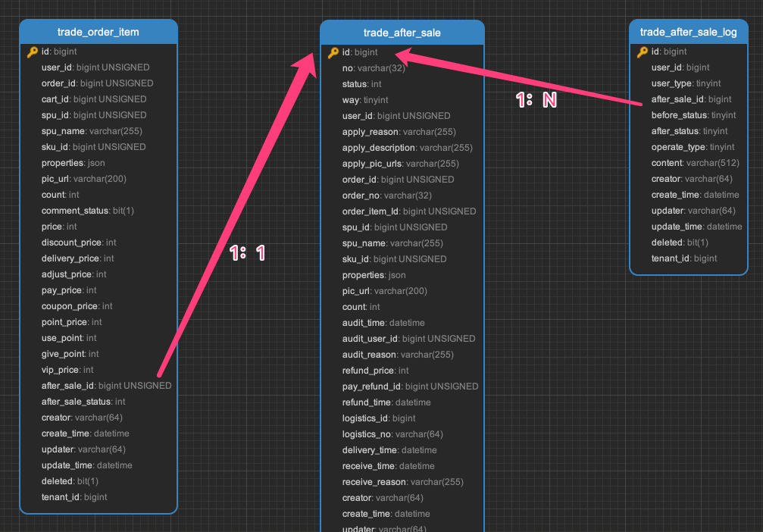Select after_sale_id field in trade_after_sale_log

[x=691, y=99]
